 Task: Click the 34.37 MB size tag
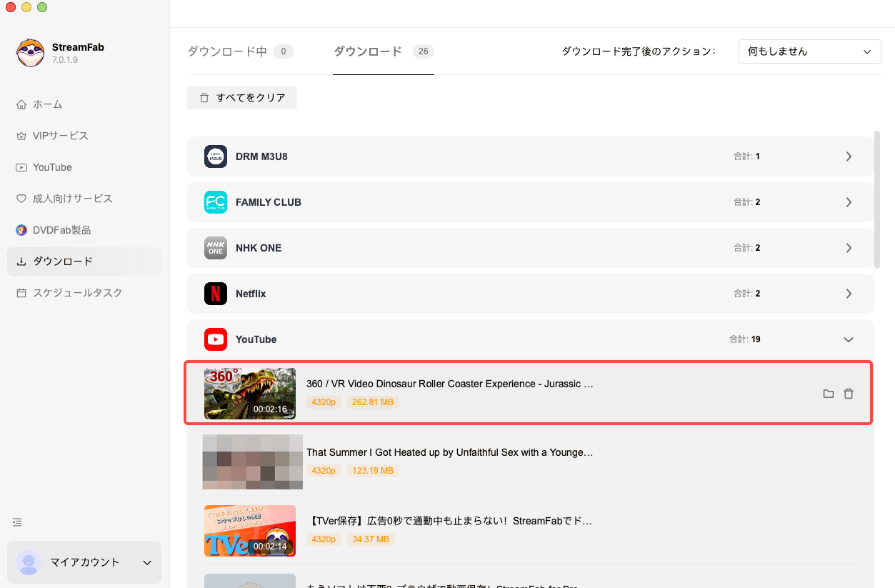371,539
